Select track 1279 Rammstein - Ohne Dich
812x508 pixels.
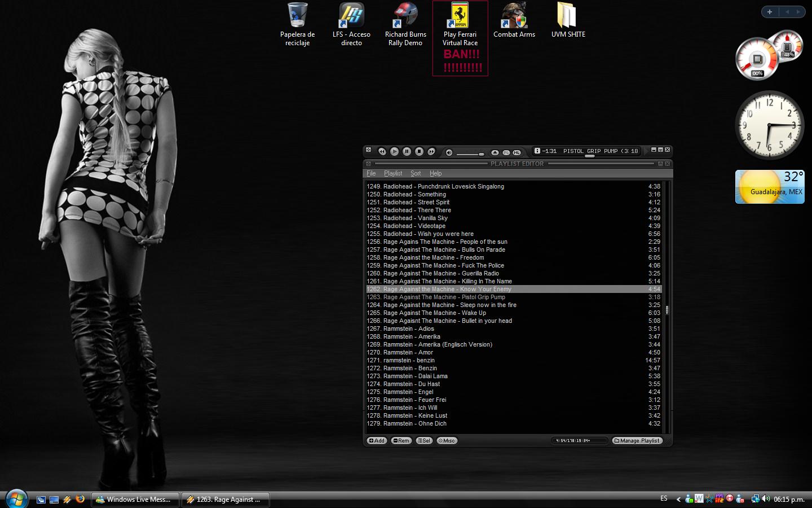(513, 423)
